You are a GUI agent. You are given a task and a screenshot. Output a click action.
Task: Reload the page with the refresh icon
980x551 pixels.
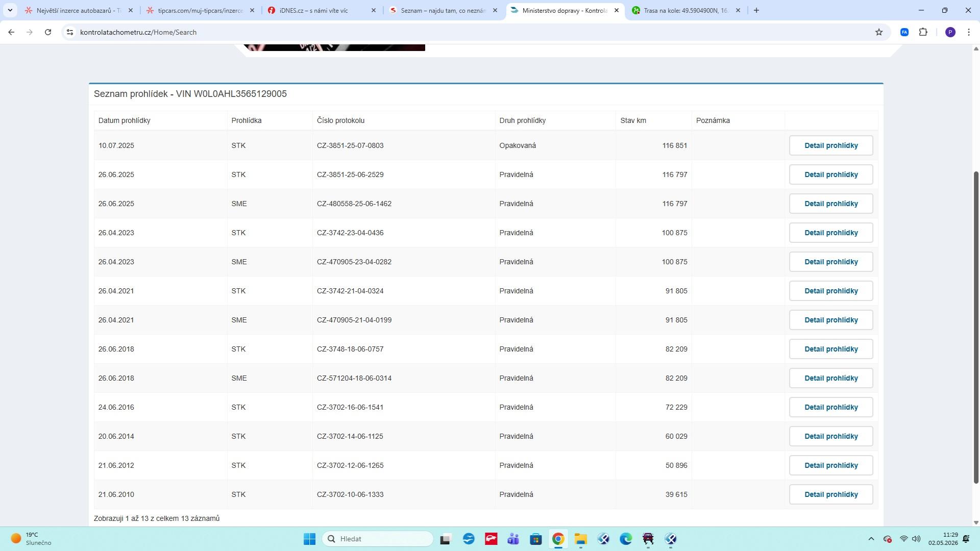(48, 32)
